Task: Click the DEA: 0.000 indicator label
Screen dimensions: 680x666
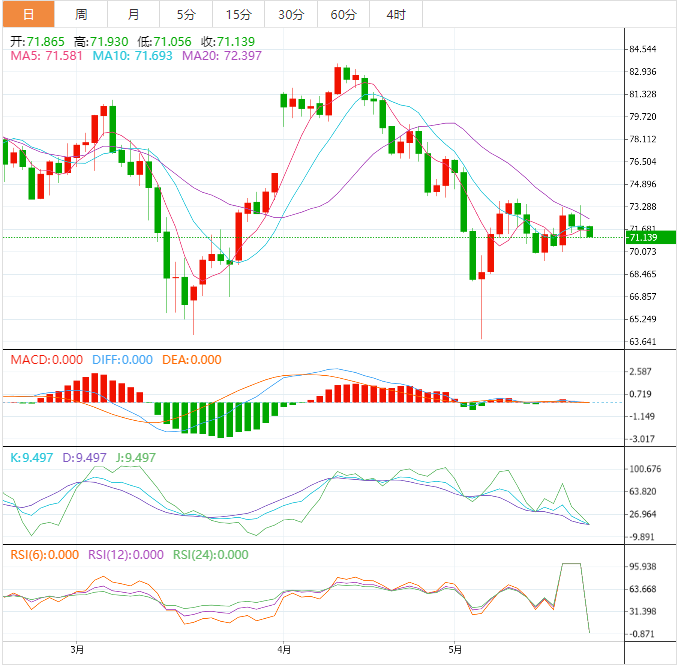Action: pyautogui.click(x=194, y=360)
